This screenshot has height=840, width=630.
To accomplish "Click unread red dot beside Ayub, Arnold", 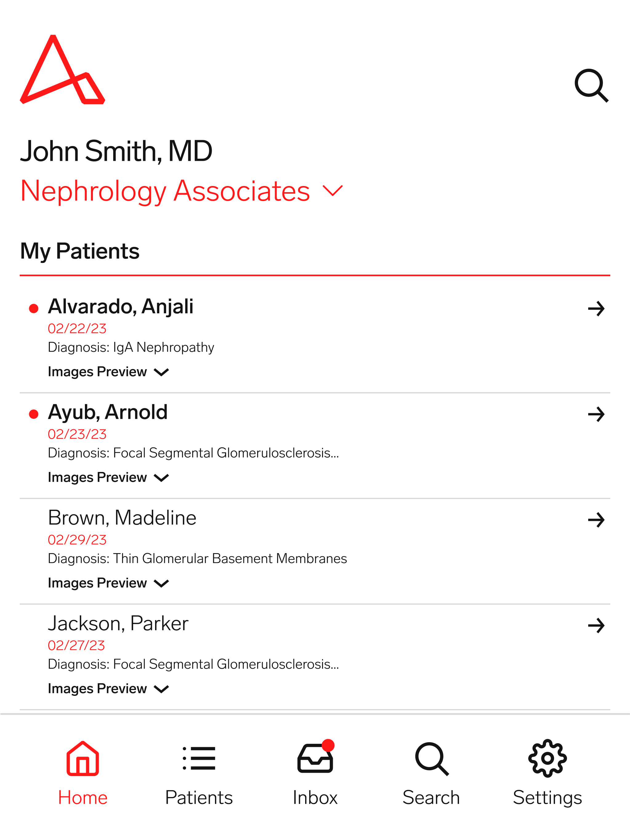I will pyautogui.click(x=34, y=414).
